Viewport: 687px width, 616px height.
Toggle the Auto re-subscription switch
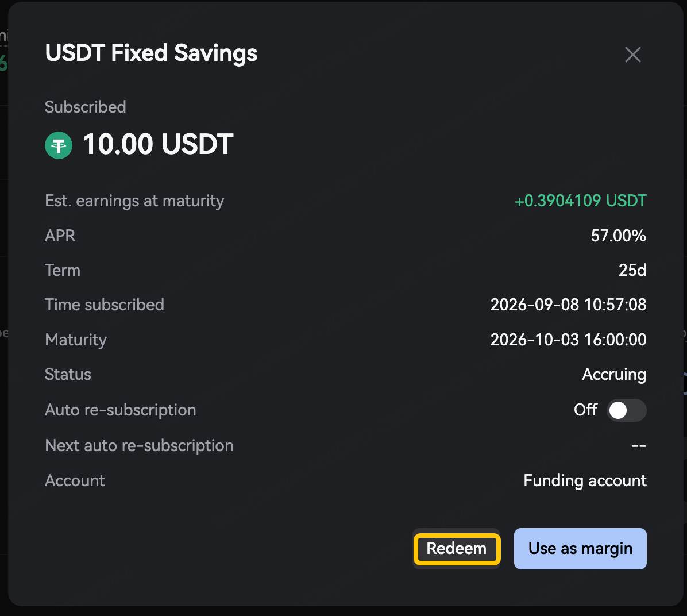point(626,410)
